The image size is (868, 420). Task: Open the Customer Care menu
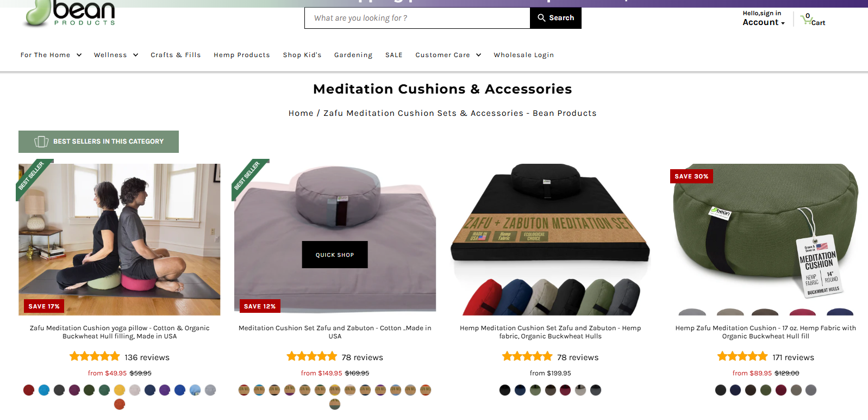coord(448,55)
